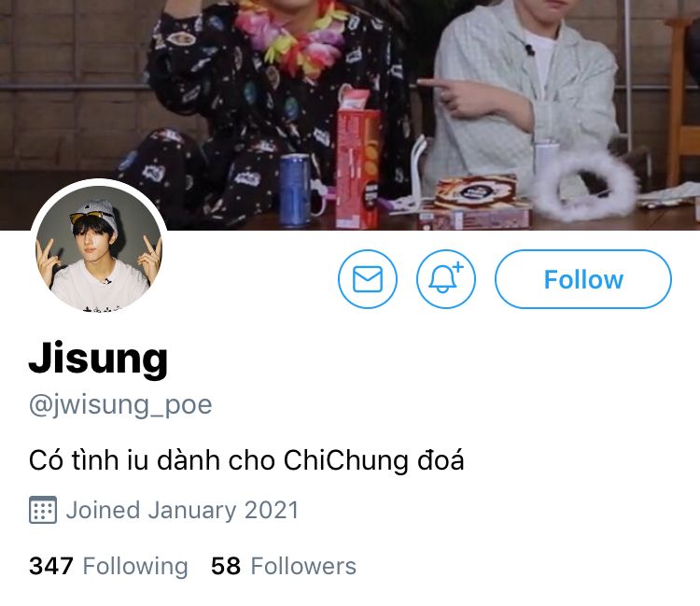
Task: Click the Joined January 2021 text
Action: point(182,510)
